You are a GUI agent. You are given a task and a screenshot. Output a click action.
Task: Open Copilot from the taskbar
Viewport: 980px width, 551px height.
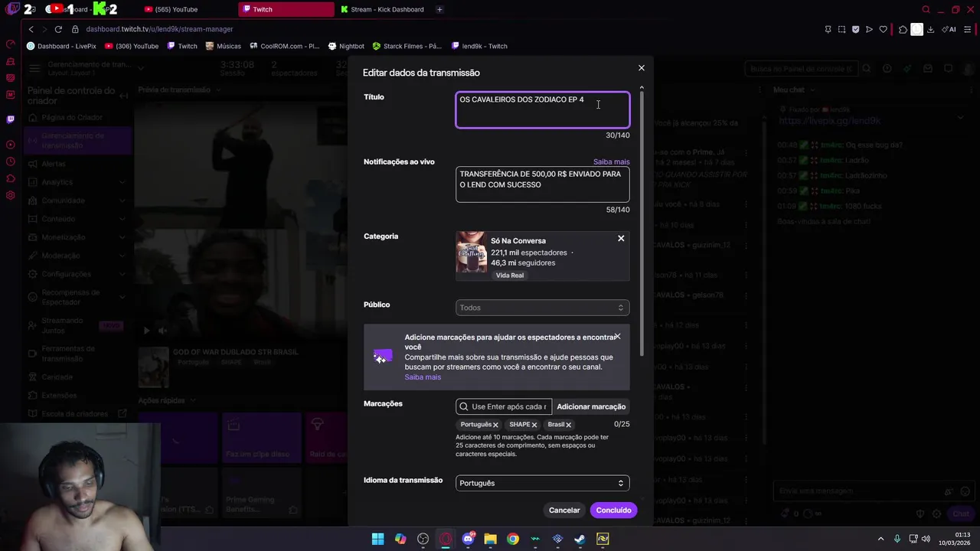pyautogui.click(x=400, y=539)
